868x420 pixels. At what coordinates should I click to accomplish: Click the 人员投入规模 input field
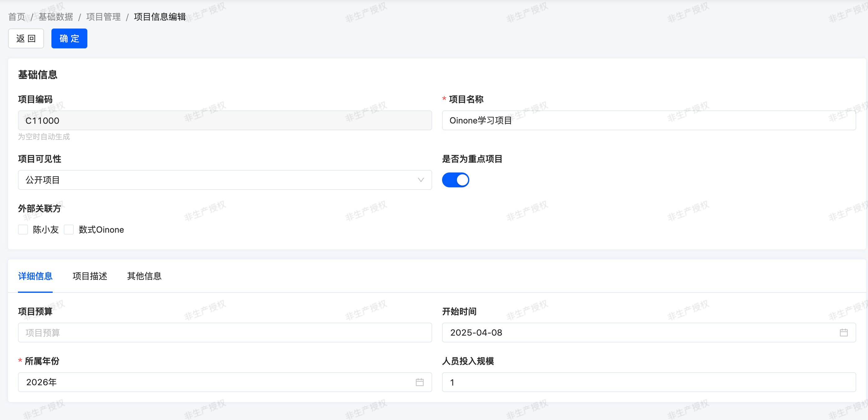pos(648,382)
